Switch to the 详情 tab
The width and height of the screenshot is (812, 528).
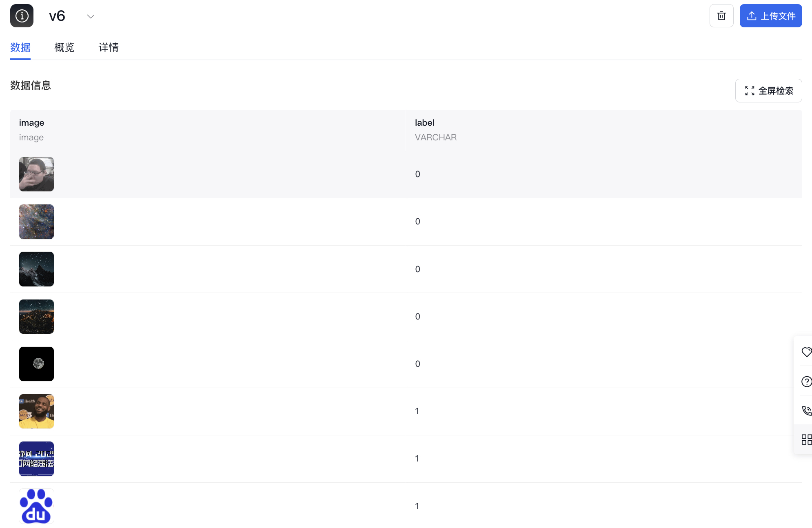[x=109, y=47]
